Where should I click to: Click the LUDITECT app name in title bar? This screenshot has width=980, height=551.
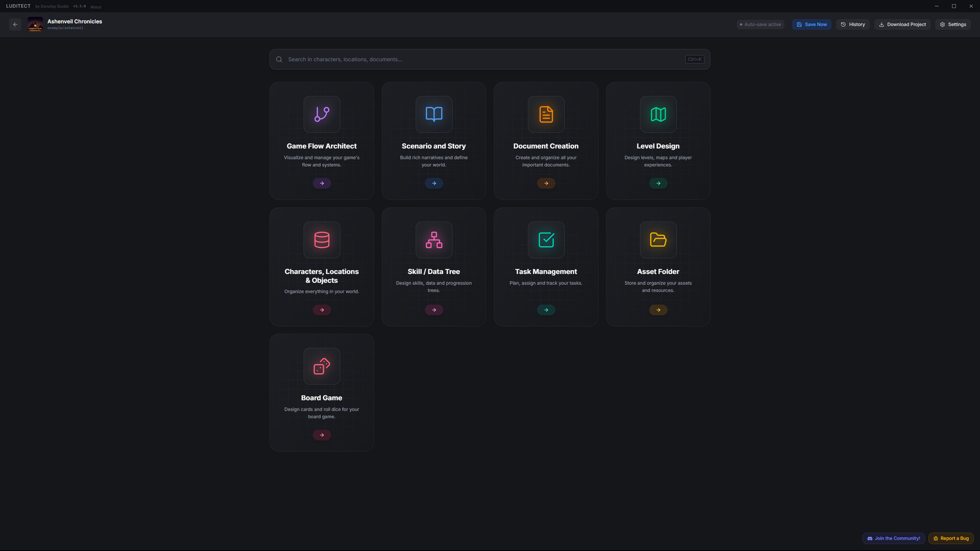(18, 6)
